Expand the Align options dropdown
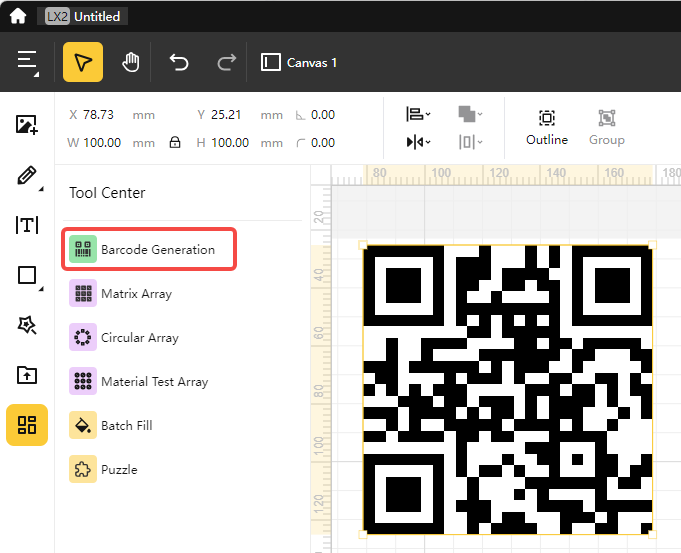This screenshot has width=681, height=553. click(418, 114)
